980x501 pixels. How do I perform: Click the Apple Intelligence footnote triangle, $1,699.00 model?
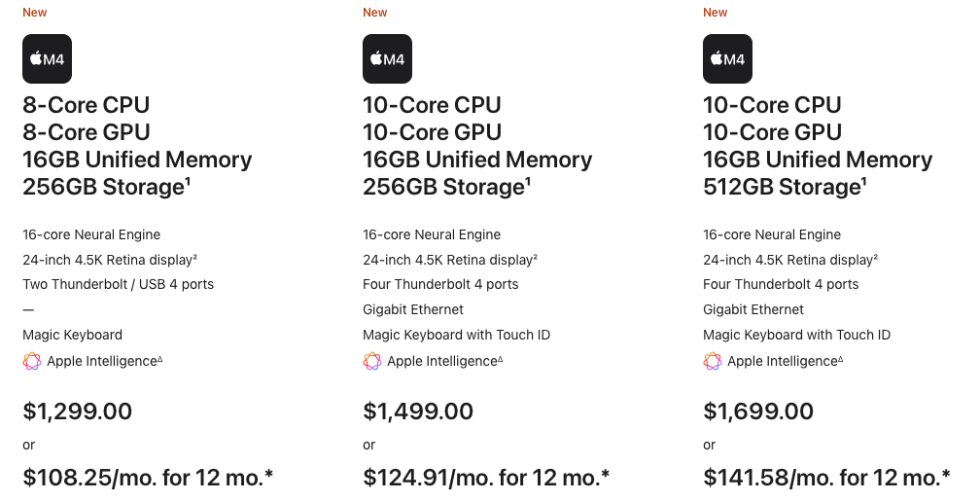(840, 359)
